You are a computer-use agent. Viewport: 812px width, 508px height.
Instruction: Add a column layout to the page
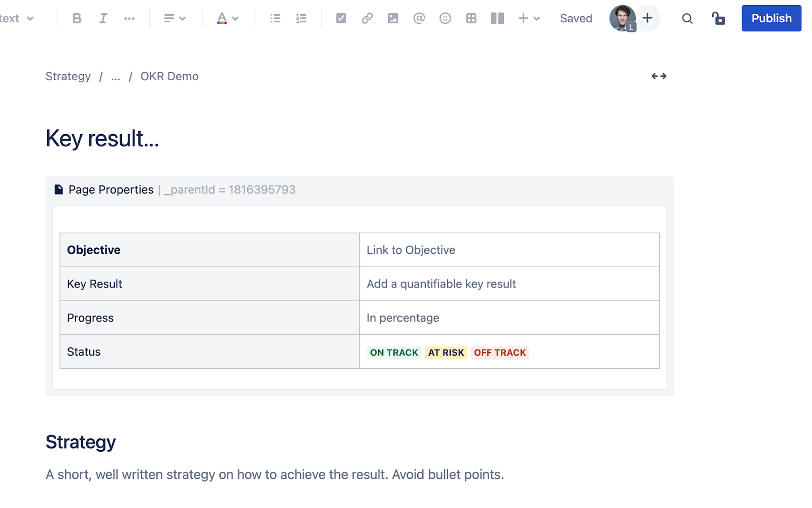pos(497,18)
